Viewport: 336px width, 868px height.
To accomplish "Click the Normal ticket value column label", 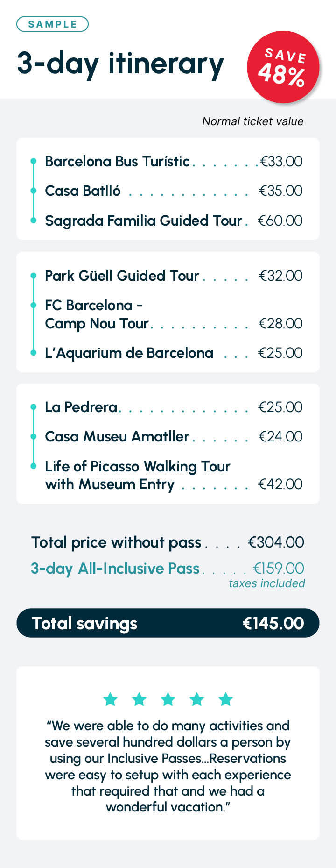I will 252,121.
